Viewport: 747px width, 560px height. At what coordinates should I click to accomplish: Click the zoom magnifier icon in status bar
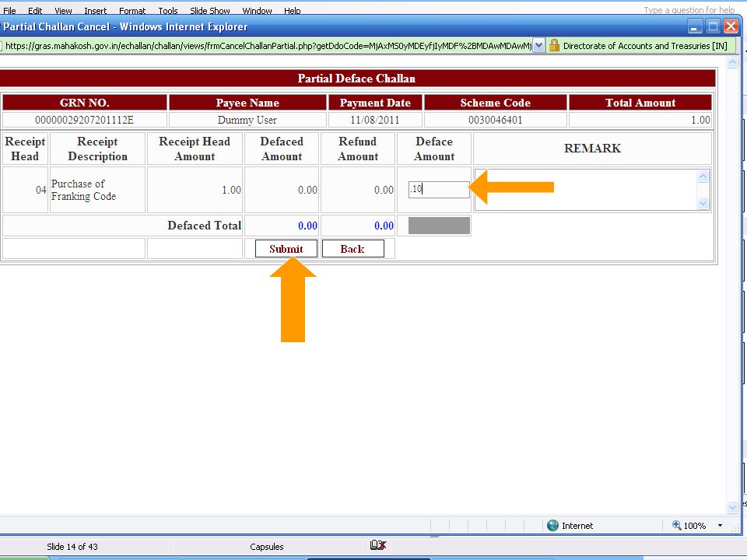pos(676,525)
